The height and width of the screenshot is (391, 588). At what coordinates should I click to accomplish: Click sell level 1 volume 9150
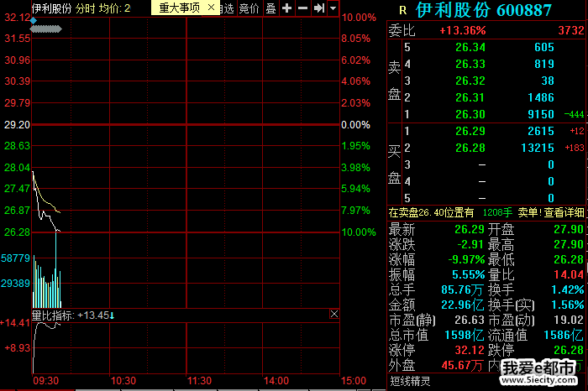541,114
